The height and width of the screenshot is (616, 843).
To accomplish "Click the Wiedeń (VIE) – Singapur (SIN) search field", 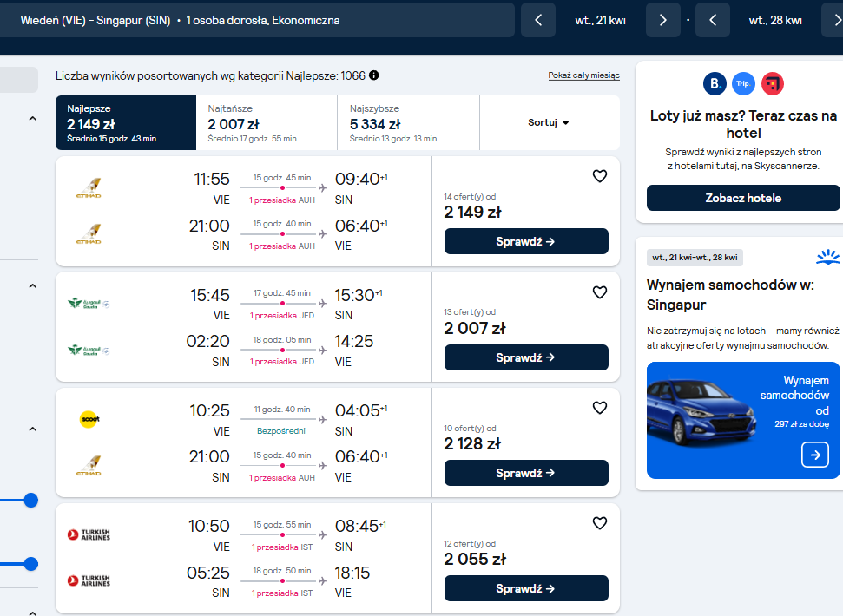I will (x=257, y=21).
